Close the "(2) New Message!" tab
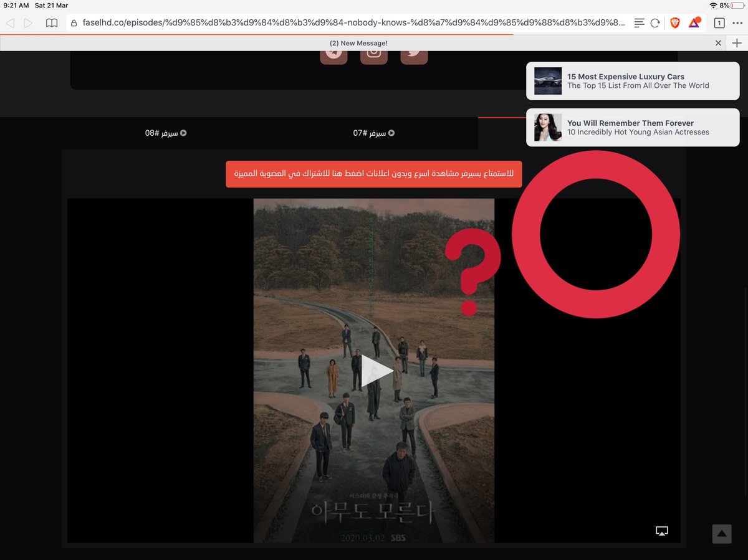This screenshot has width=748, height=560. [x=718, y=43]
